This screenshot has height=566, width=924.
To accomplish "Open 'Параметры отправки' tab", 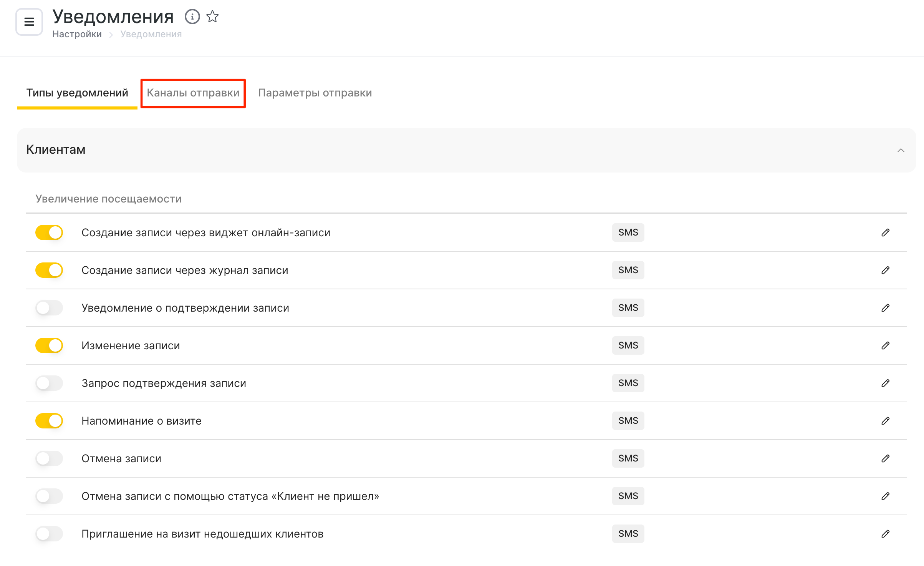I will (315, 93).
